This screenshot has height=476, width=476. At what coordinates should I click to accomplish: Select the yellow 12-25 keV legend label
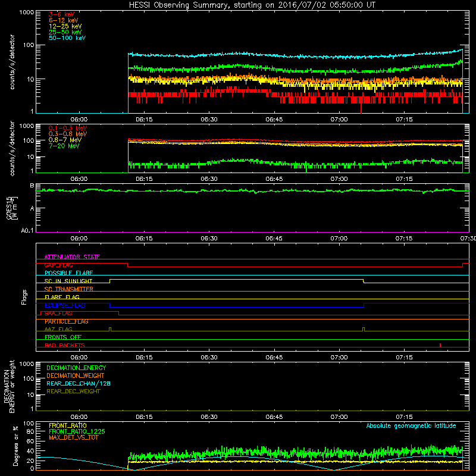(65, 26)
